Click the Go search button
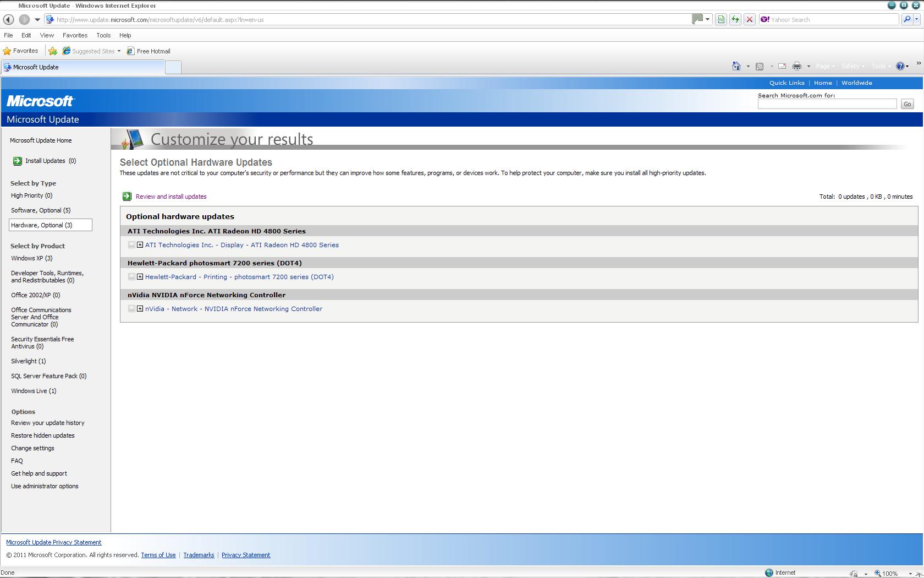The width and height of the screenshot is (924, 578). [x=907, y=104]
